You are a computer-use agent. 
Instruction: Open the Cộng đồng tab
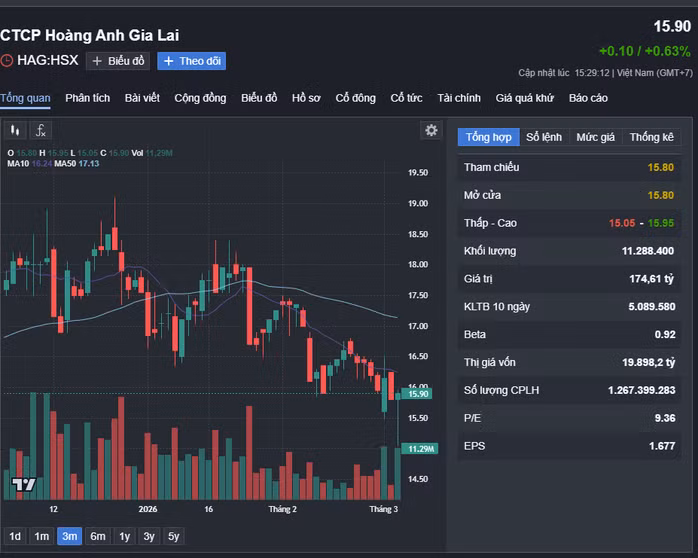[x=200, y=98]
